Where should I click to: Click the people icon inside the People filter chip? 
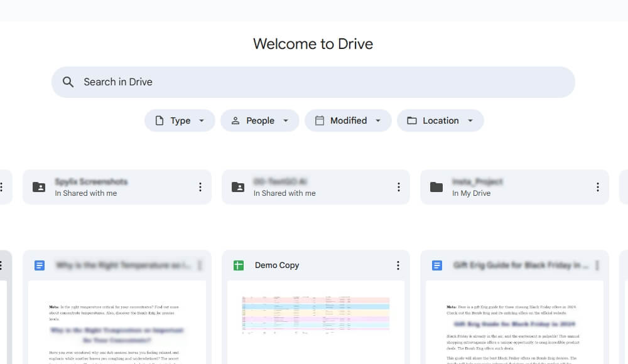click(235, 120)
